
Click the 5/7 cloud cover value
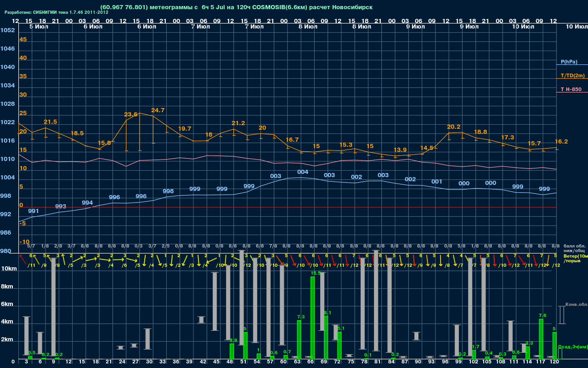[31, 246]
